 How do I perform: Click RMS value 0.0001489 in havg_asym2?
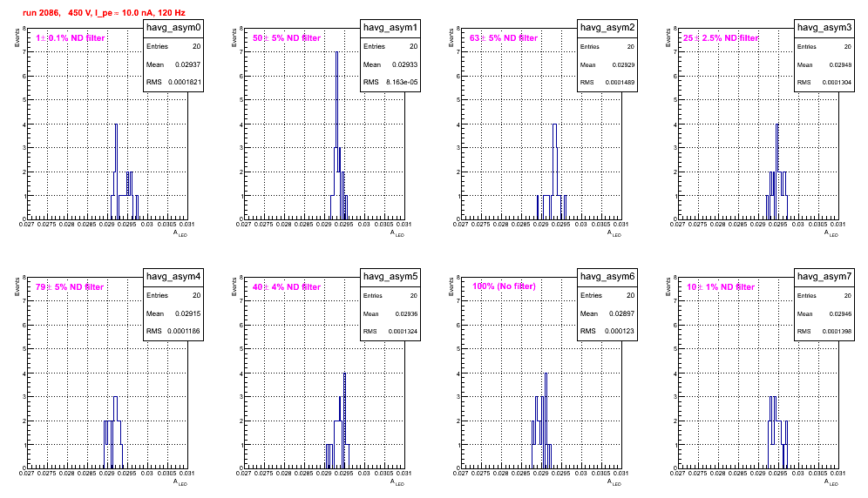[620, 83]
